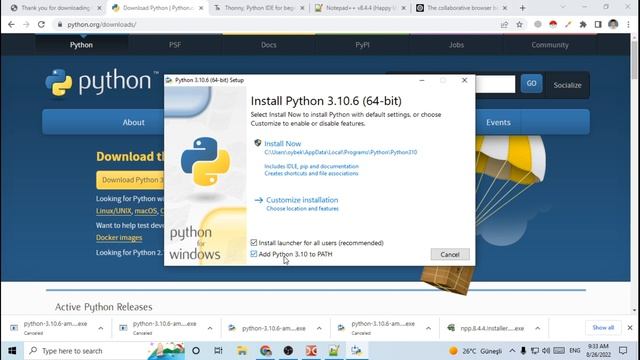The height and width of the screenshot is (360, 640).
Task: Click Cancel in the Python setup dialog
Action: pyautogui.click(x=450, y=254)
